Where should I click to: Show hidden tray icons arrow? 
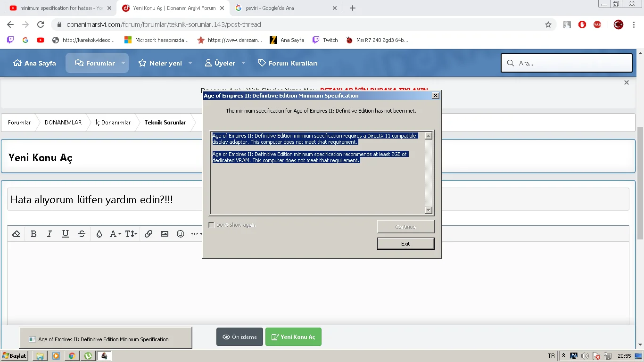[x=563, y=356]
